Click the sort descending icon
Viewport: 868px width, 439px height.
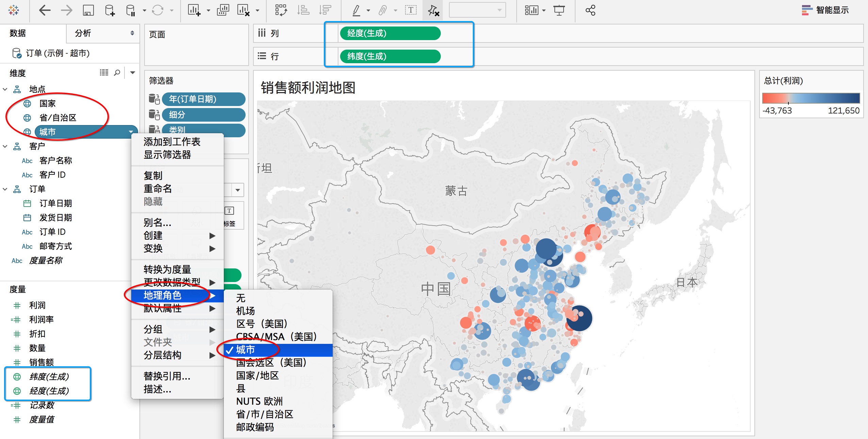pos(325,10)
